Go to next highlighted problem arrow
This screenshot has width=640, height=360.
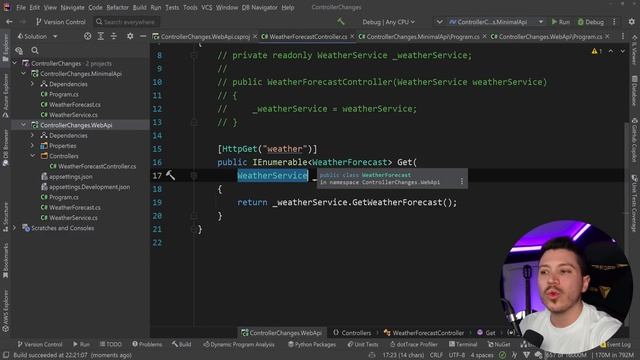coord(622,51)
